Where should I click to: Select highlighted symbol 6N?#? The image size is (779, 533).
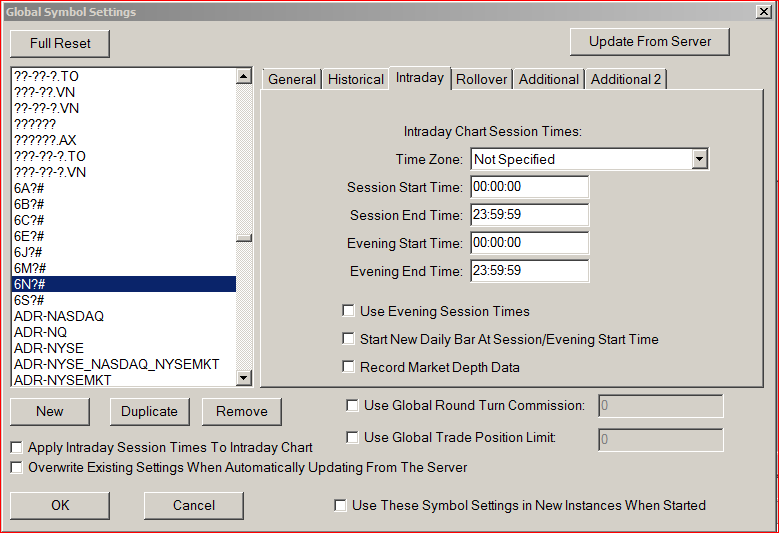[124, 284]
